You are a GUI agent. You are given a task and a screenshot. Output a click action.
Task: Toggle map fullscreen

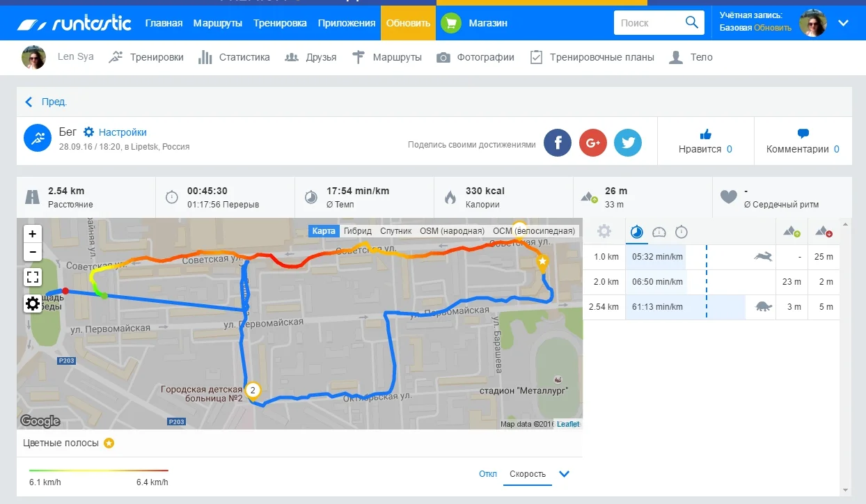[x=32, y=278]
